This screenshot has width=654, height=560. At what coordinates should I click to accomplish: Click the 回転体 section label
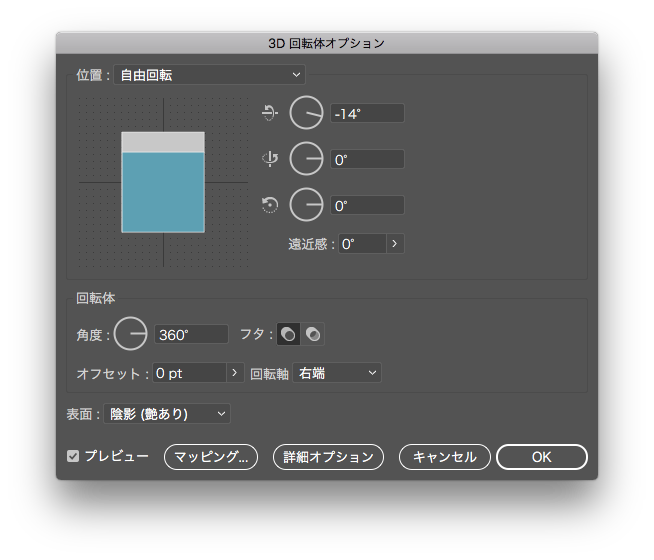click(96, 298)
